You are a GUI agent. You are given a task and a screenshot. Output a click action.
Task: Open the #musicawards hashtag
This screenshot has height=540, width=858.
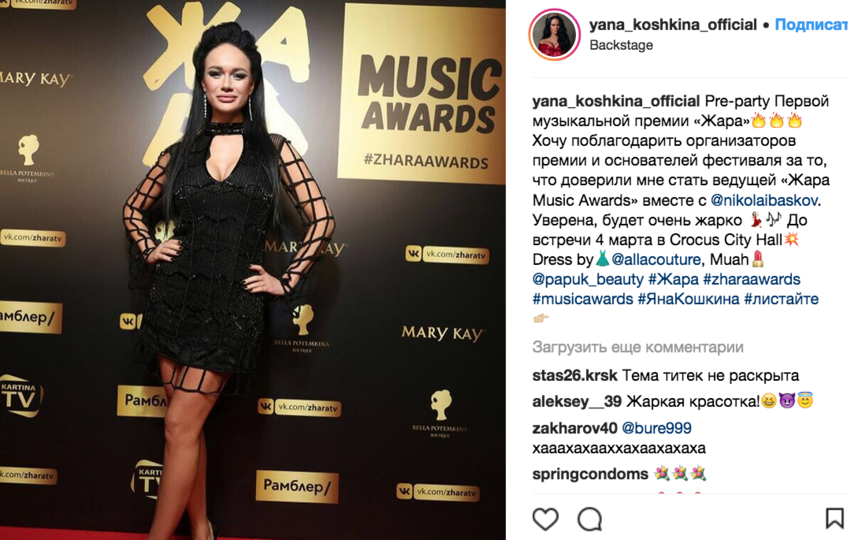(582, 299)
